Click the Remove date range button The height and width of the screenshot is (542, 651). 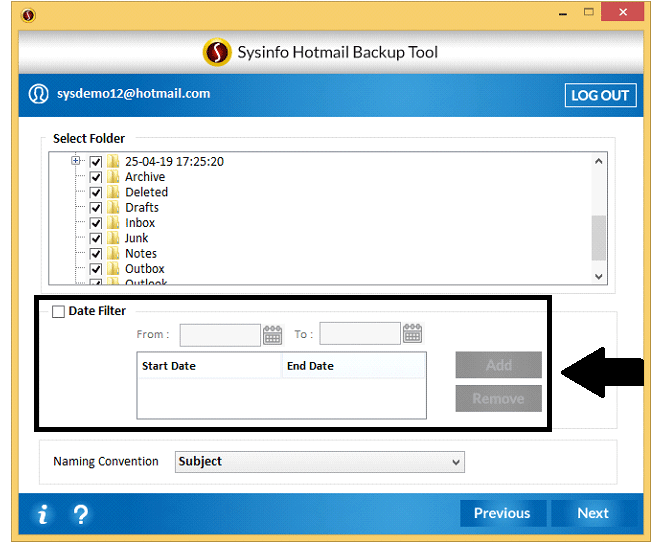point(499,399)
